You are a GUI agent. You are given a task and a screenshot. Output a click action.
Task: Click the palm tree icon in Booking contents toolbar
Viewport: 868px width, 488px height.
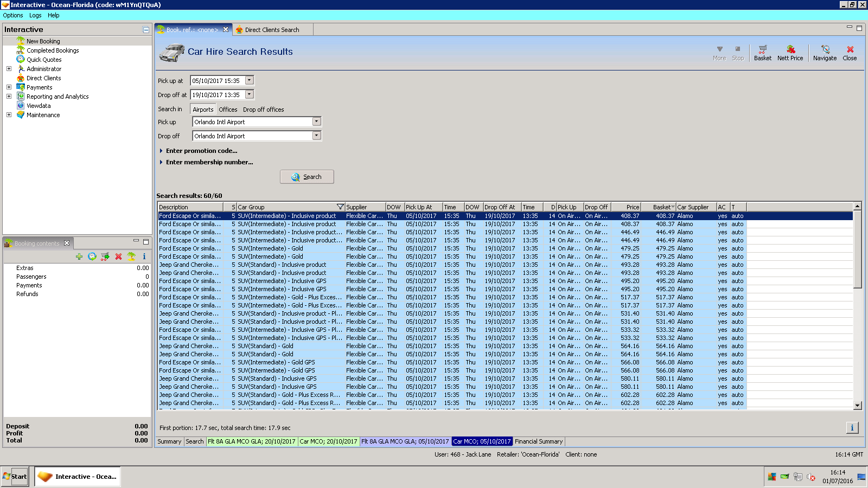131,256
